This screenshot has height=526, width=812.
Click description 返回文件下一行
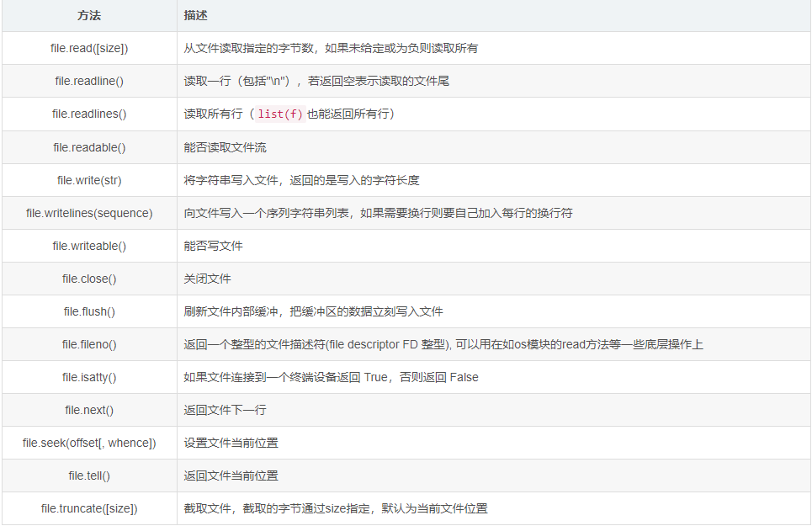225,410
